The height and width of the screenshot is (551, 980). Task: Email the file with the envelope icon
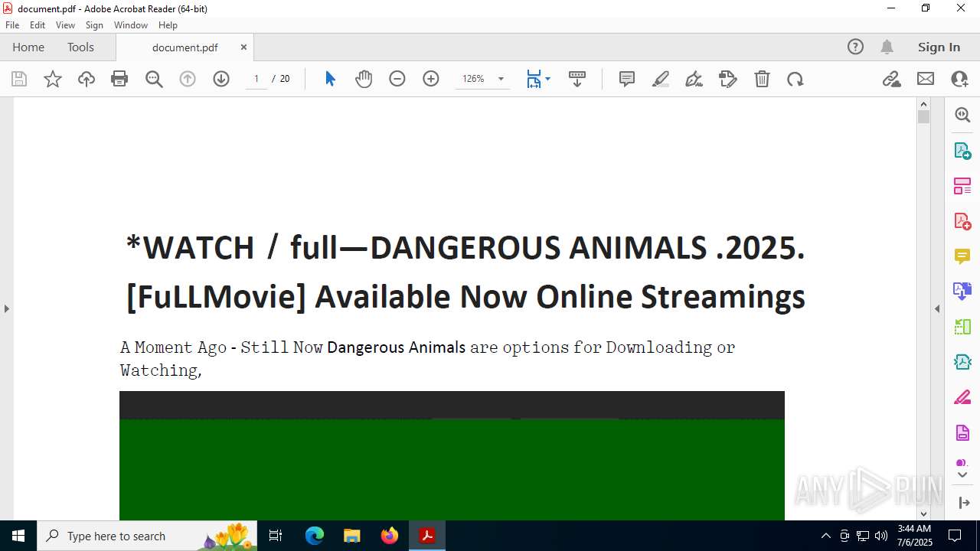pyautogui.click(x=926, y=79)
